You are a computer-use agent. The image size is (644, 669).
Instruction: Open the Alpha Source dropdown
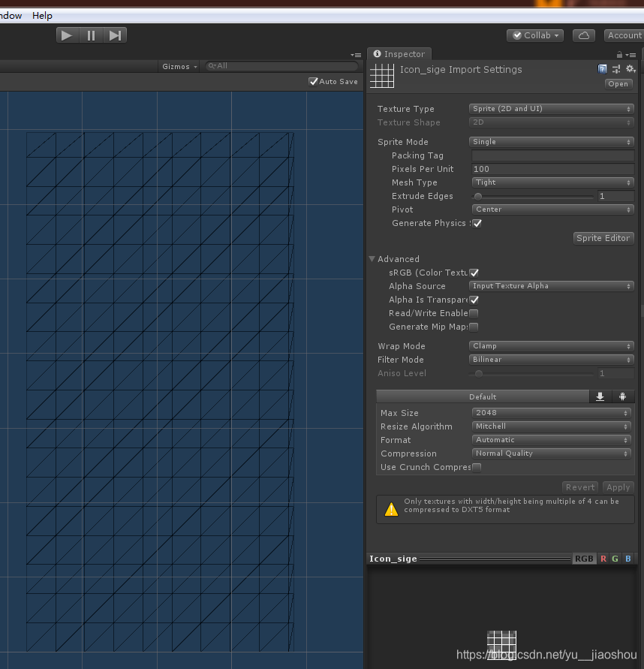pos(552,286)
